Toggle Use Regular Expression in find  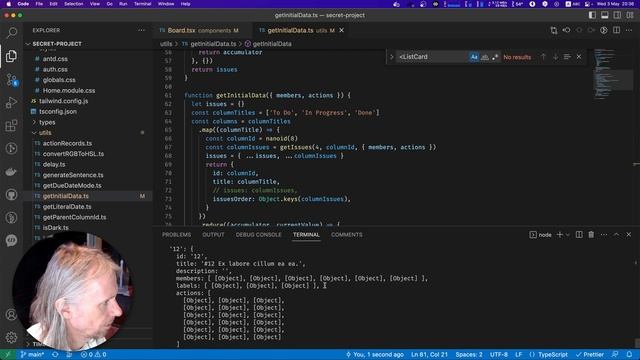point(495,57)
